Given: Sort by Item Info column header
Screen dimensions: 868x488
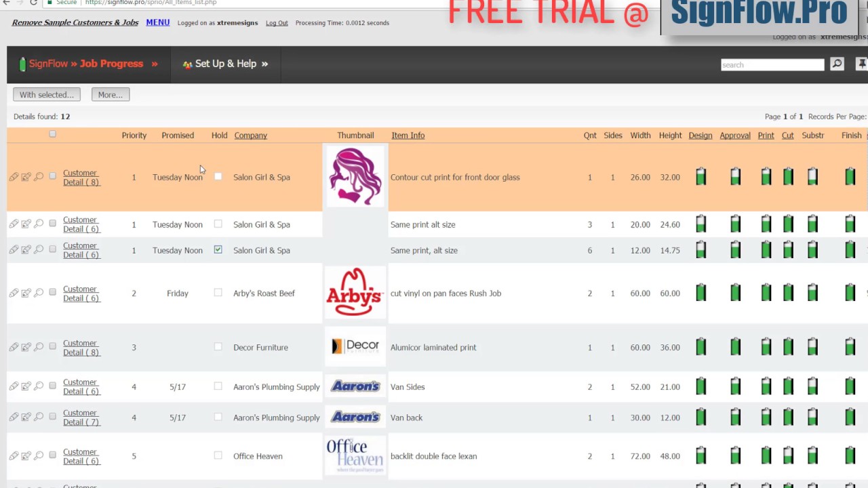Looking at the screenshot, I should click(x=408, y=136).
